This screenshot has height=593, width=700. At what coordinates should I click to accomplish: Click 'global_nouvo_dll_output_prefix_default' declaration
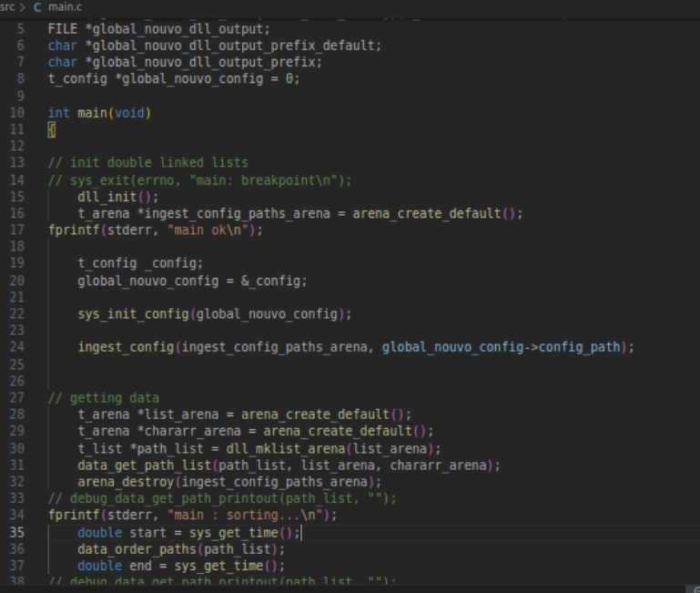click(237, 46)
